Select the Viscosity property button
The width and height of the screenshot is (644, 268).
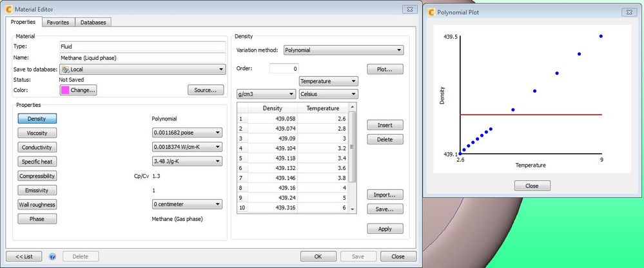click(37, 133)
